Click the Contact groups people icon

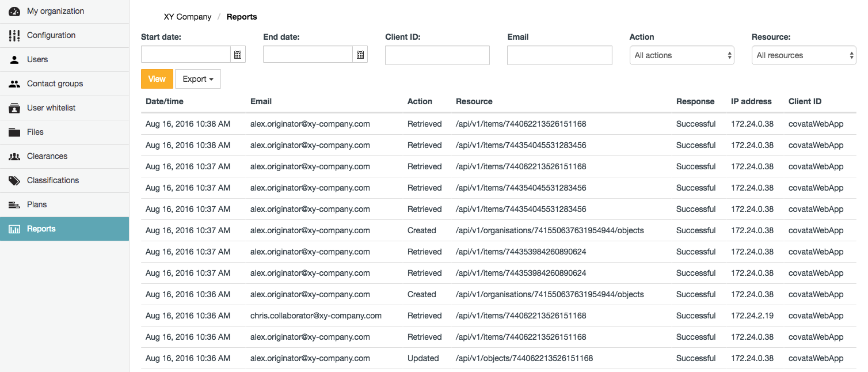point(14,84)
